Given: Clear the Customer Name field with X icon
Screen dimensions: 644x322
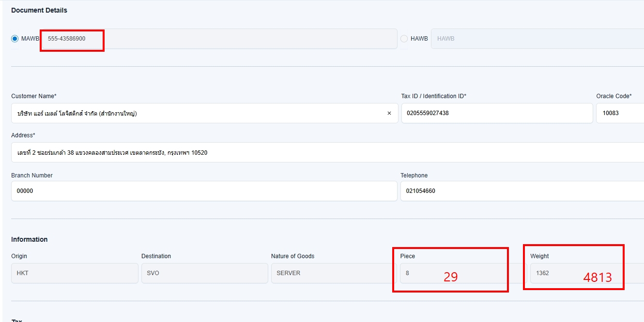Looking at the screenshot, I should tap(389, 113).
